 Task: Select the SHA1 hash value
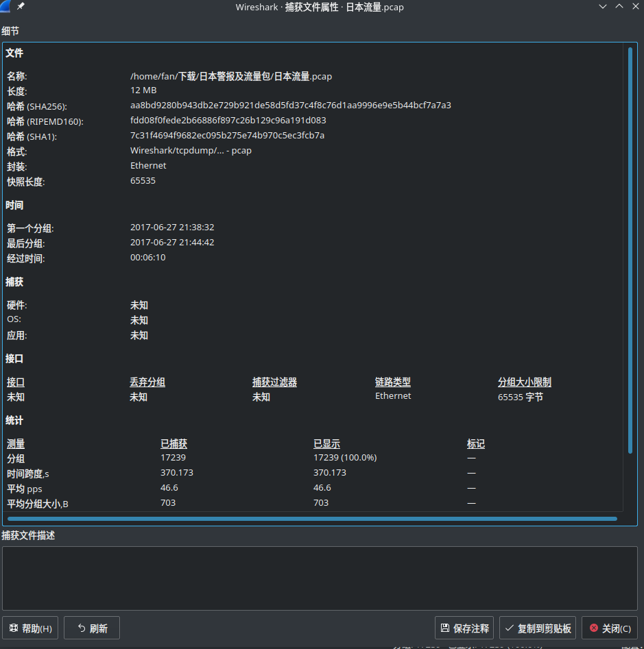click(228, 135)
